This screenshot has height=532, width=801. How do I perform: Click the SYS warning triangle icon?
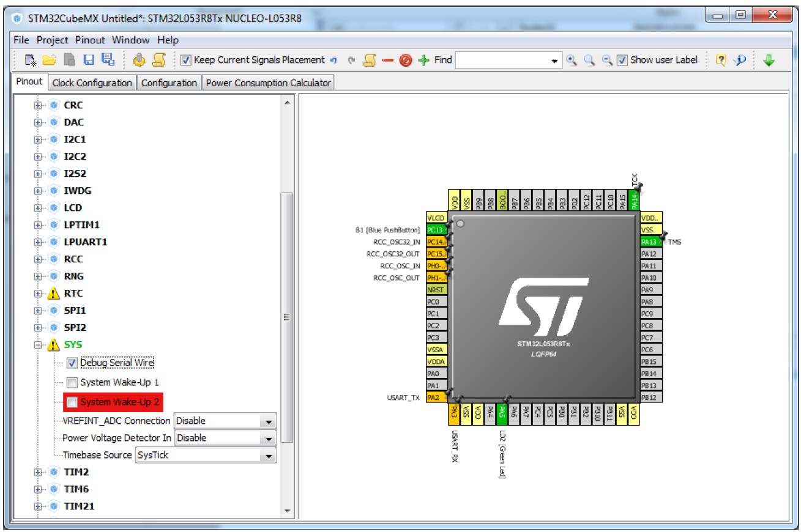(54, 345)
